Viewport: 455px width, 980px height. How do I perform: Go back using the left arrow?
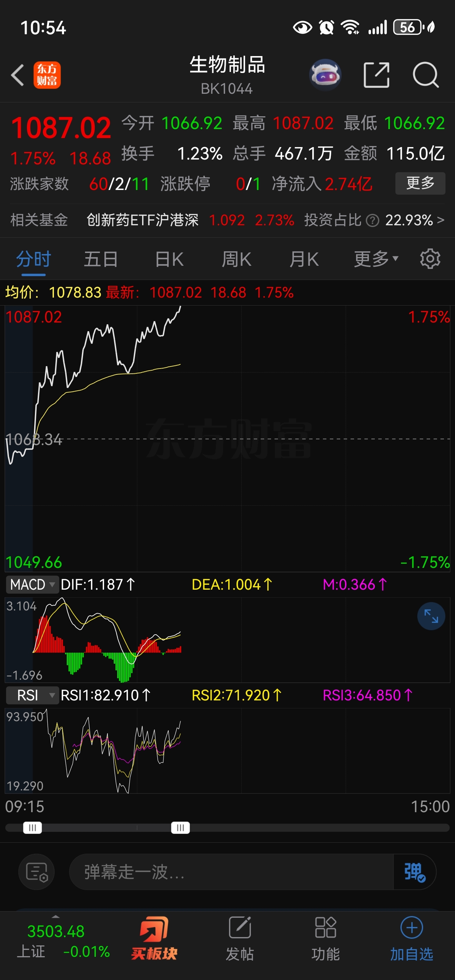pos(18,75)
